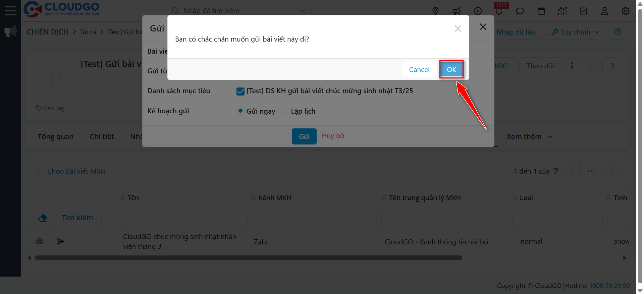Click the CHIẾN DỊCH breadcrumb

tap(48, 32)
